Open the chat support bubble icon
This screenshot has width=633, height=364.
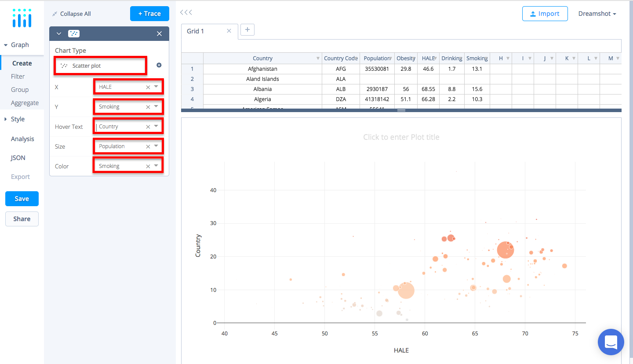[611, 342]
